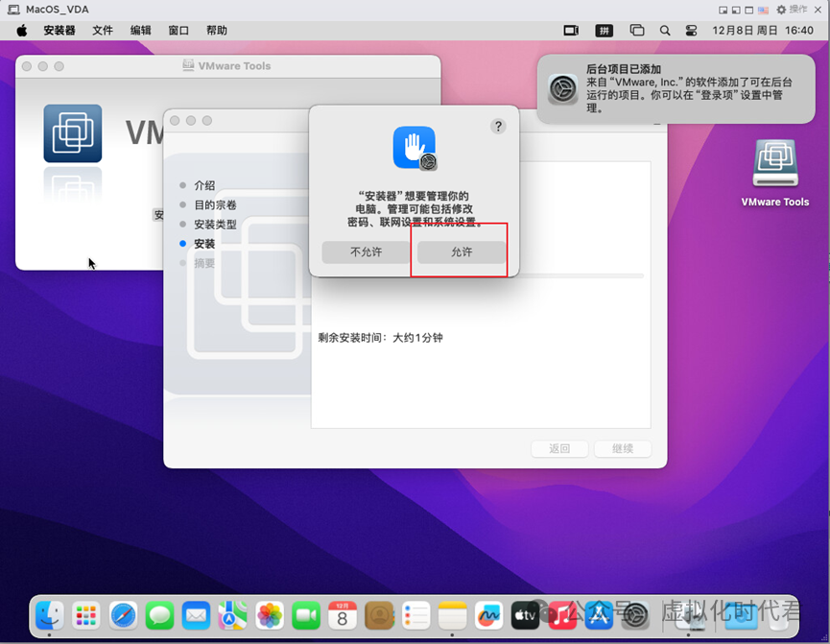Click the date and time 12月8日 周日 16:40

pos(762,31)
